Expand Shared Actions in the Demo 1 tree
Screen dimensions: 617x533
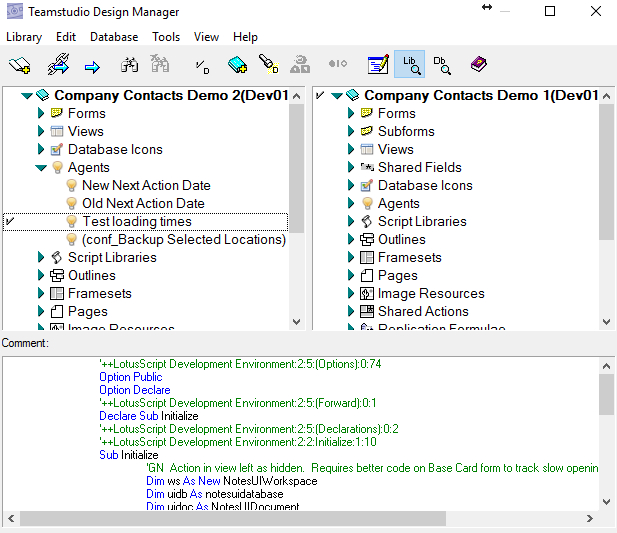351,311
